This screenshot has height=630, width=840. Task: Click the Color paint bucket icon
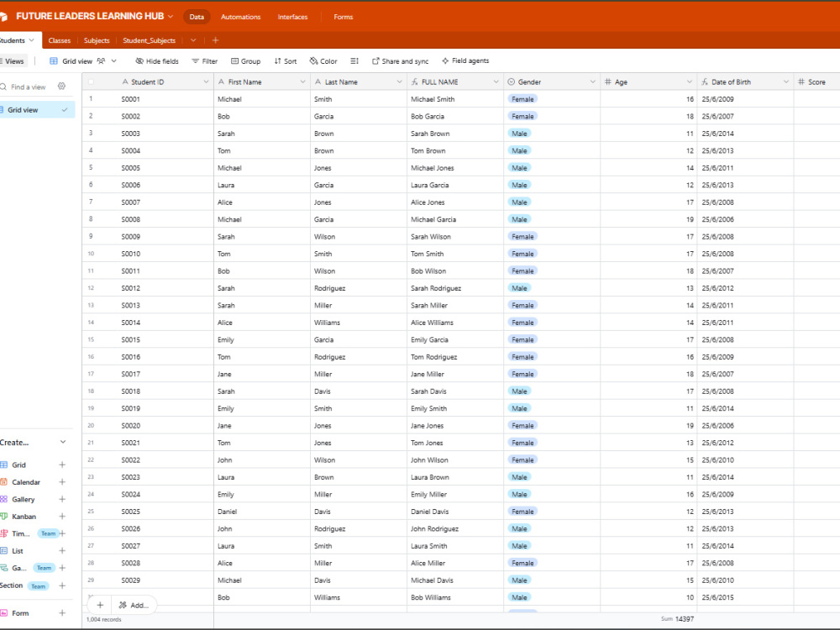pos(314,61)
